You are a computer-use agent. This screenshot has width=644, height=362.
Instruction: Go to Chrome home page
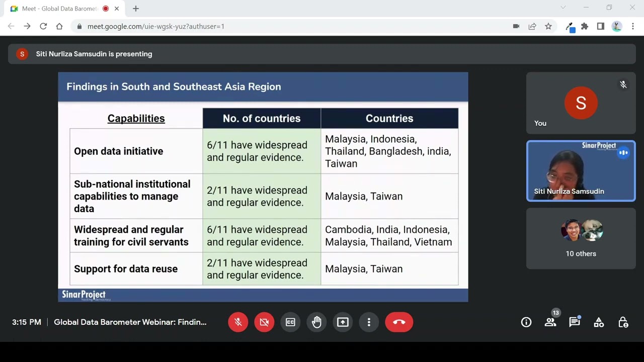click(59, 26)
